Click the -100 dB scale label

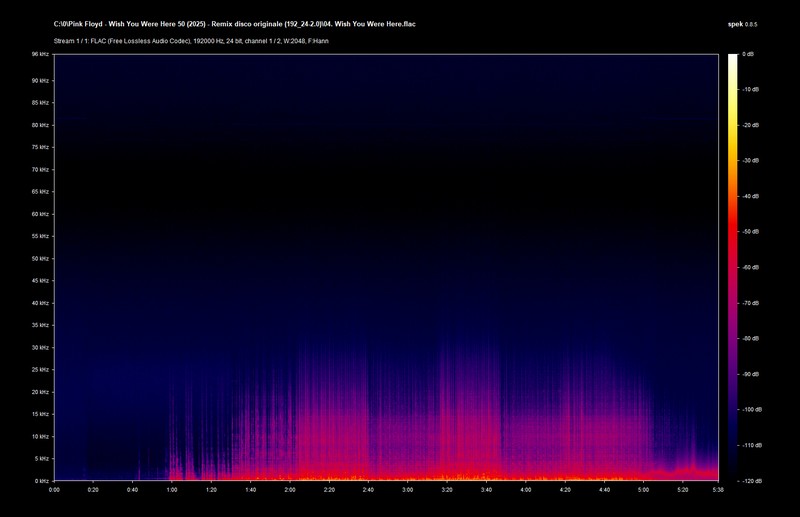pos(751,410)
